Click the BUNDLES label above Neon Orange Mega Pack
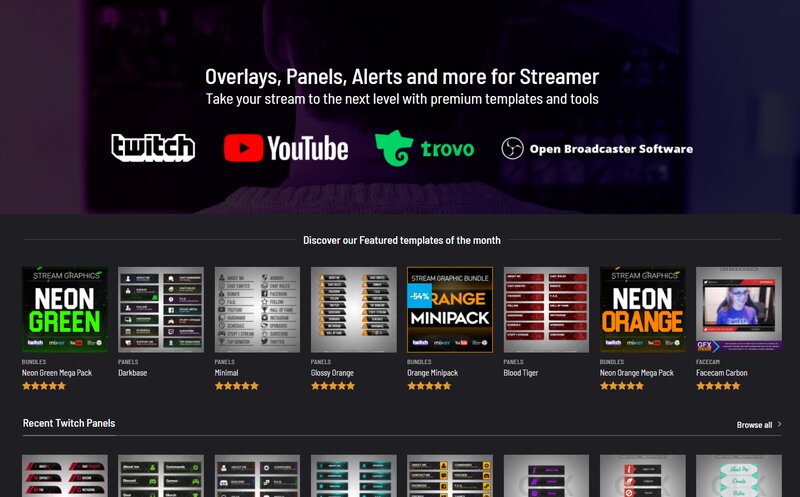 point(612,362)
